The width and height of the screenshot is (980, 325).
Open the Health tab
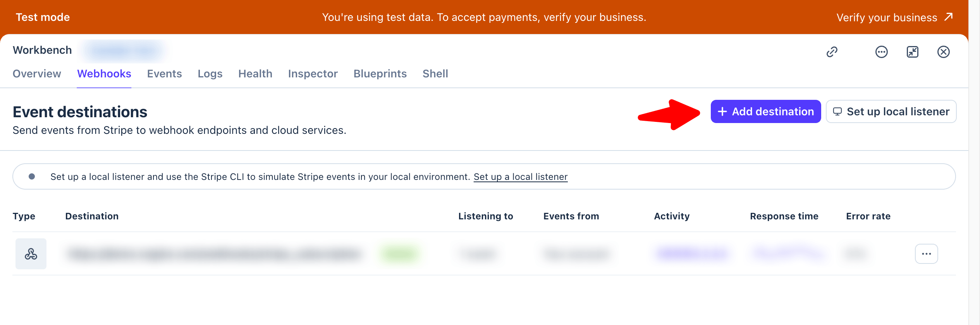[255, 74]
